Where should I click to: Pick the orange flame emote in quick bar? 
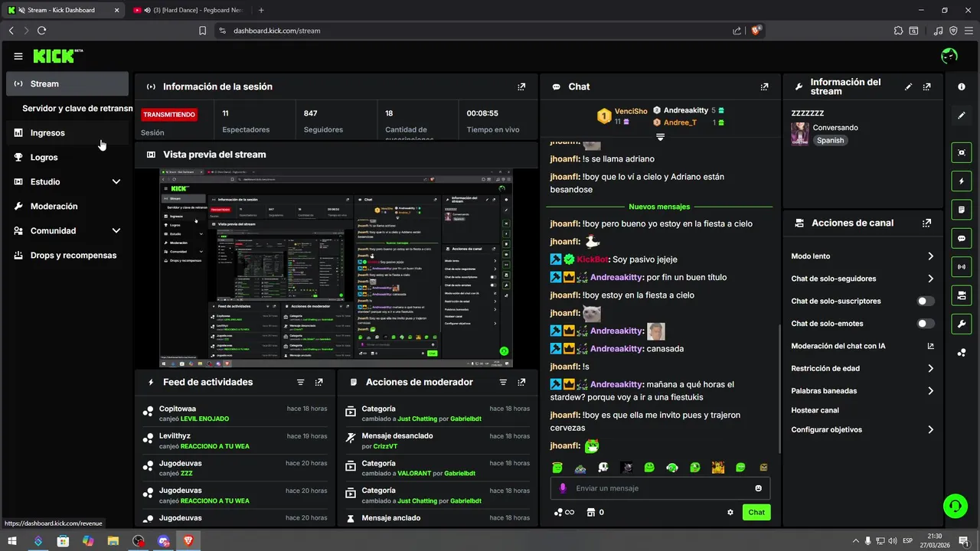click(x=717, y=468)
